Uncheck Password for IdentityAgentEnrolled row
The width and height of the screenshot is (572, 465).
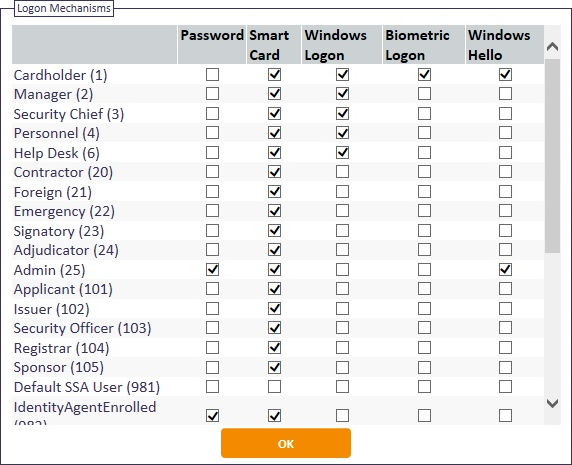click(x=212, y=415)
